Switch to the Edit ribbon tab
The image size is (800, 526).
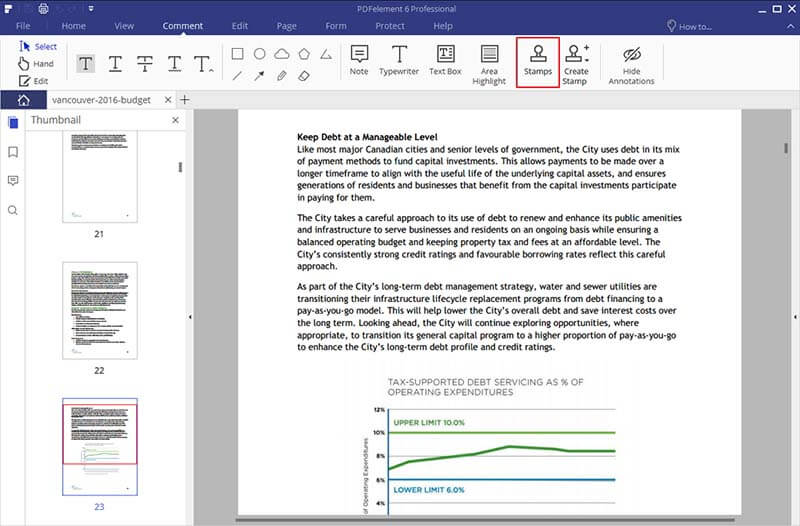(239, 26)
